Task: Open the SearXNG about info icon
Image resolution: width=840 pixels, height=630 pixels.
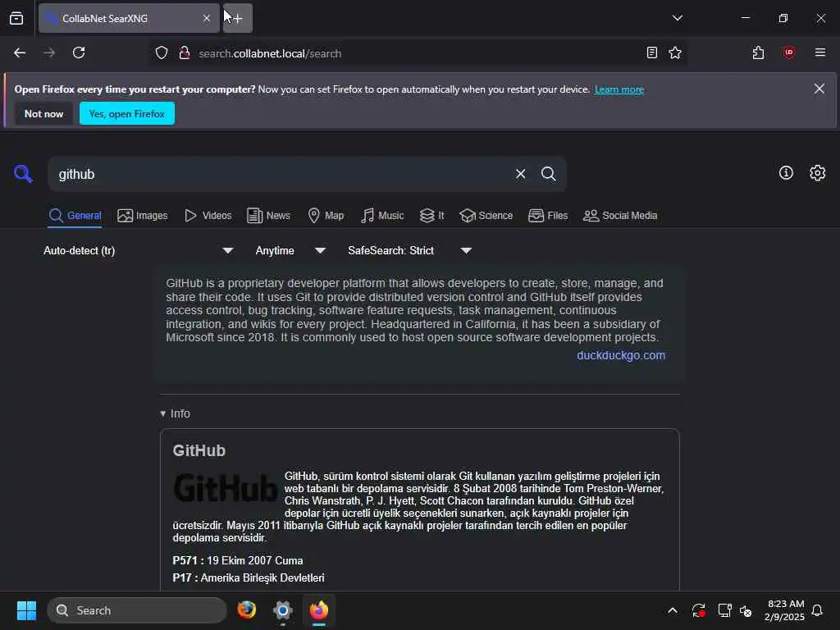Action: pos(786,172)
